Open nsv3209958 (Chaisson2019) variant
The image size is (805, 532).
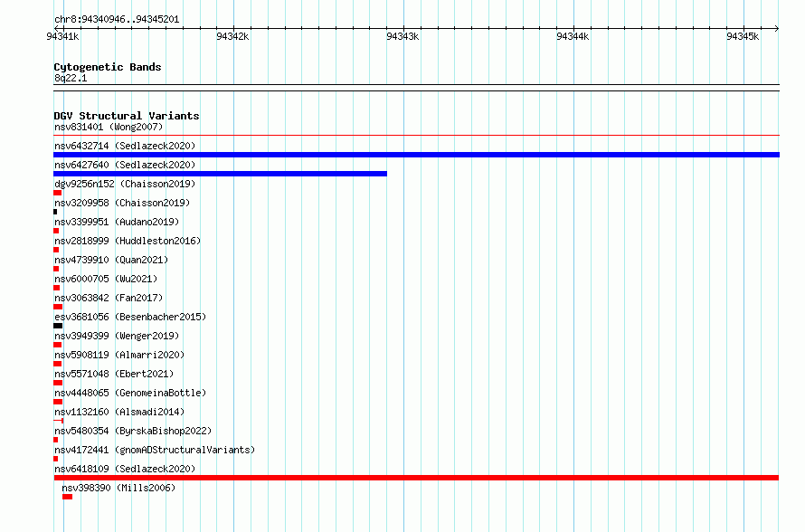click(122, 203)
